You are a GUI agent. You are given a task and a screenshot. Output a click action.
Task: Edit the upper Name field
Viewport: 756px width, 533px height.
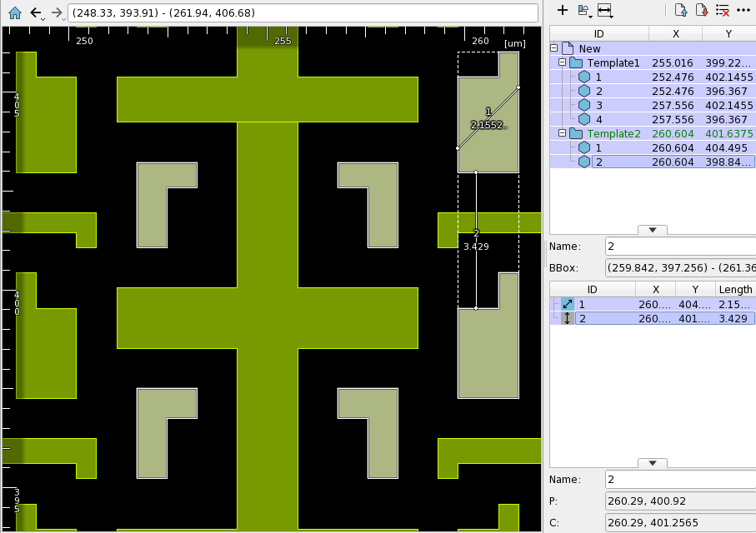(680, 247)
